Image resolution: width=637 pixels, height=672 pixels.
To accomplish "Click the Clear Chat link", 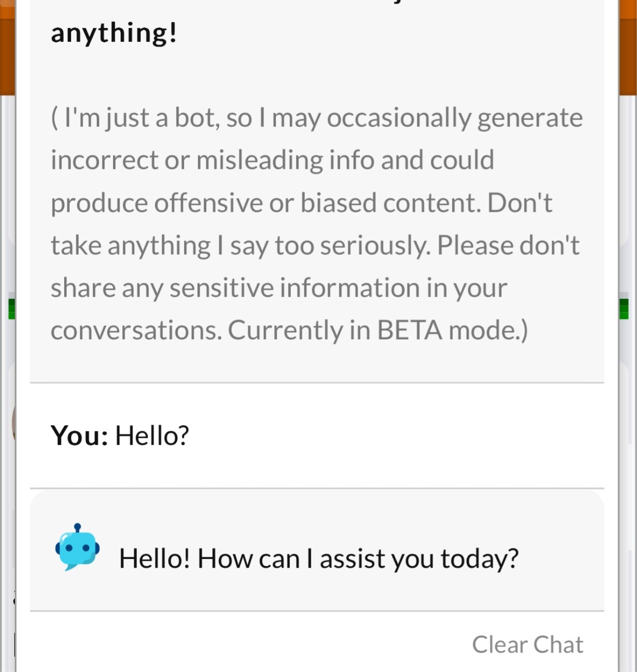I will coord(527,644).
